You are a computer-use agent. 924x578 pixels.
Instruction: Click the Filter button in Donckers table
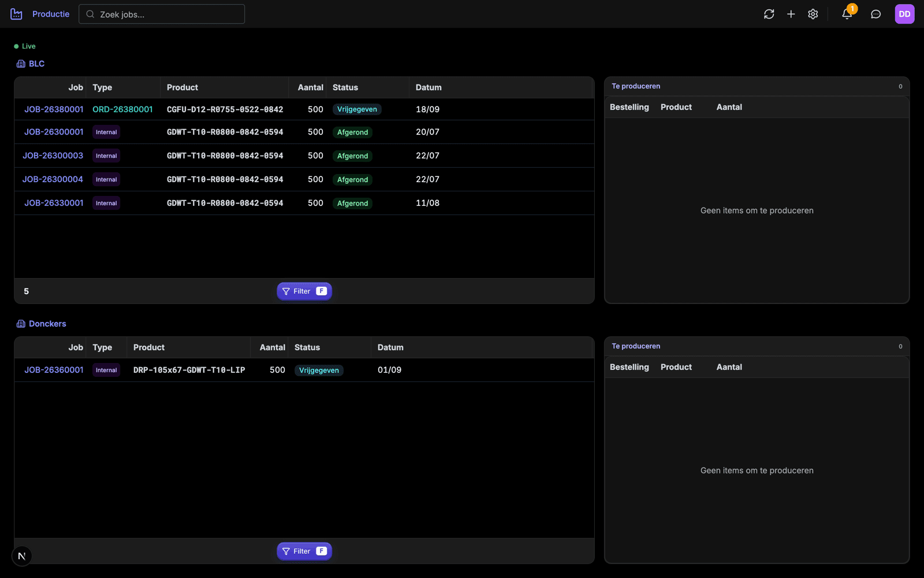(304, 551)
